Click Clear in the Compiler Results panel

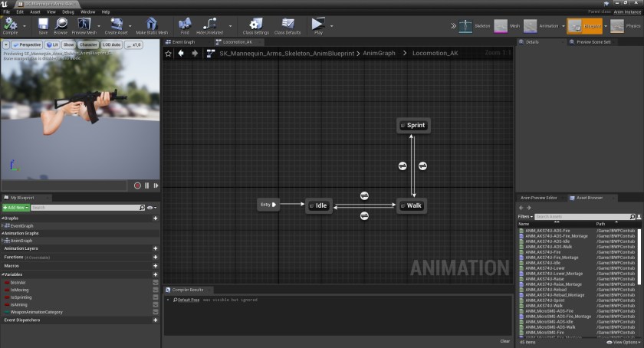coord(504,341)
